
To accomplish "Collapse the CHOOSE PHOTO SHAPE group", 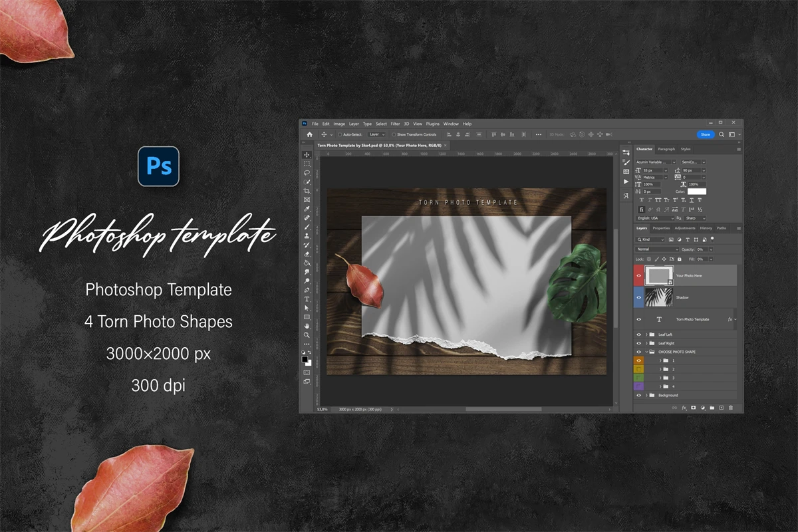I will 646,352.
